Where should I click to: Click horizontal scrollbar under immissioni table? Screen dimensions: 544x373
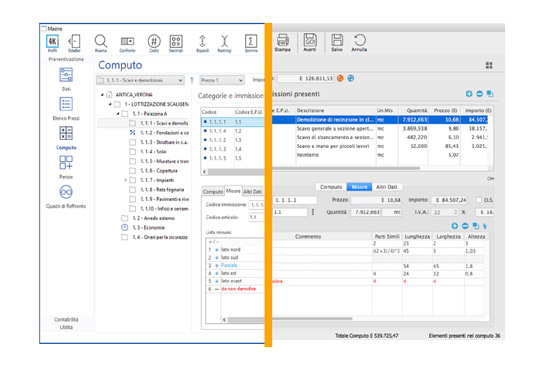point(346,168)
